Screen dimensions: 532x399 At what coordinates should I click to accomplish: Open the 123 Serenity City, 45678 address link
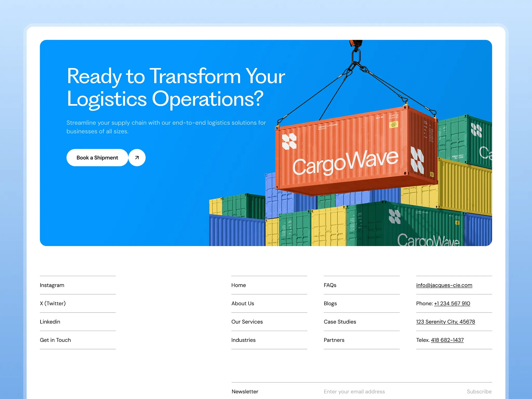pyautogui.click(x=445, y=322)
